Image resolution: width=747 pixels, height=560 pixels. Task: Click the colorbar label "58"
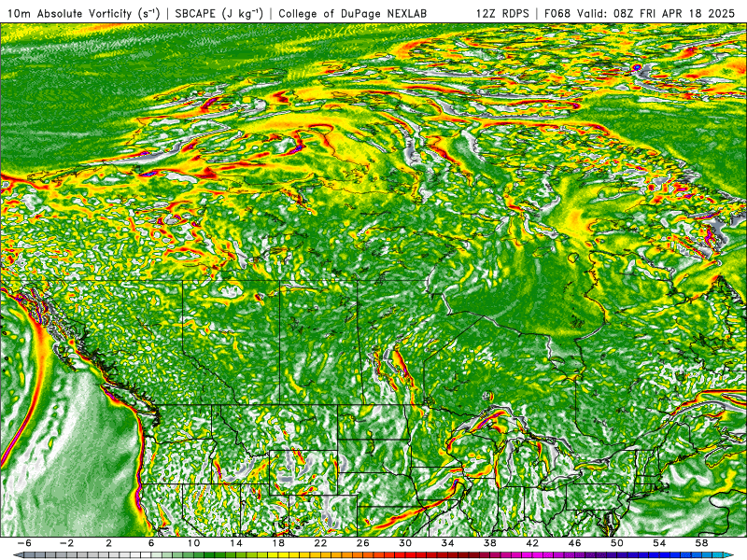701,543
